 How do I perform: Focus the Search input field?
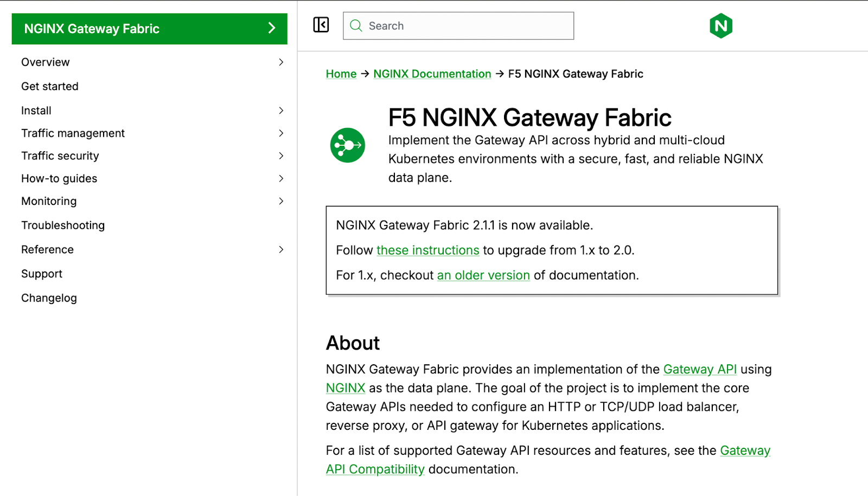[x=458, y=25]
